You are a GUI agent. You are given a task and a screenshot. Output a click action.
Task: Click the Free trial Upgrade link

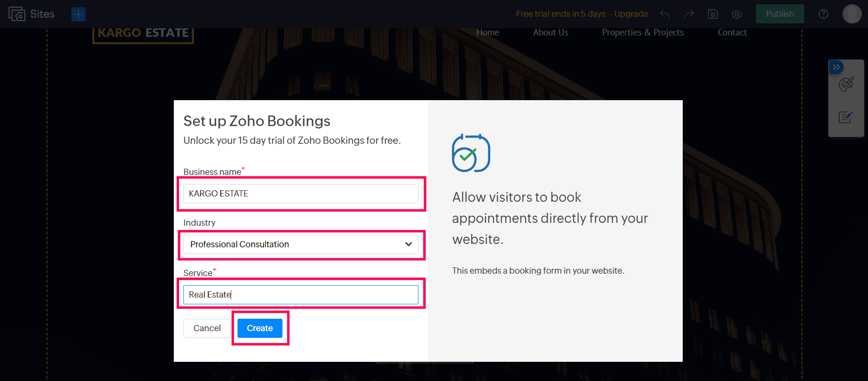coord(582,14)
